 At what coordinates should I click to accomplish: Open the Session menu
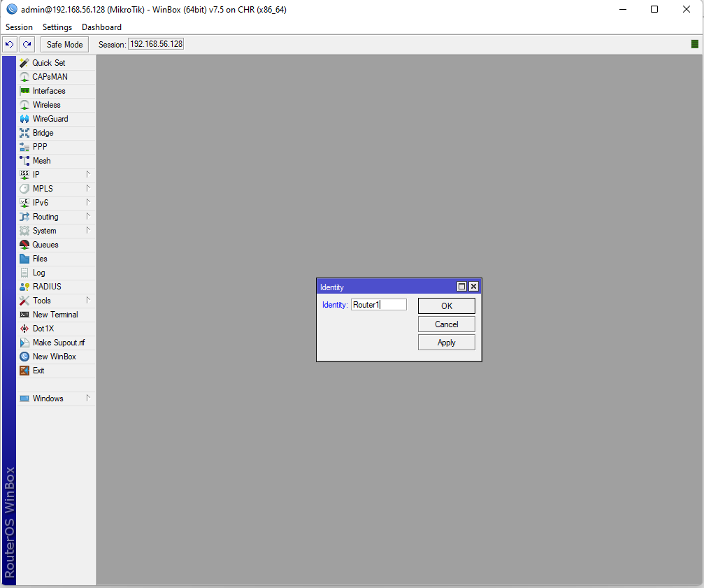point(19,27)
